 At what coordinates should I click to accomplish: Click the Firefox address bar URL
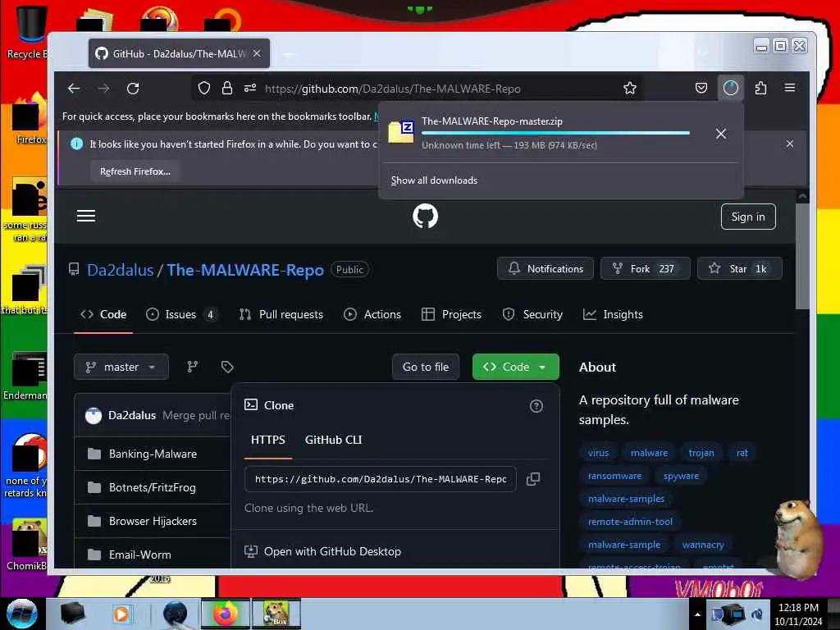[x=392, y=89]
